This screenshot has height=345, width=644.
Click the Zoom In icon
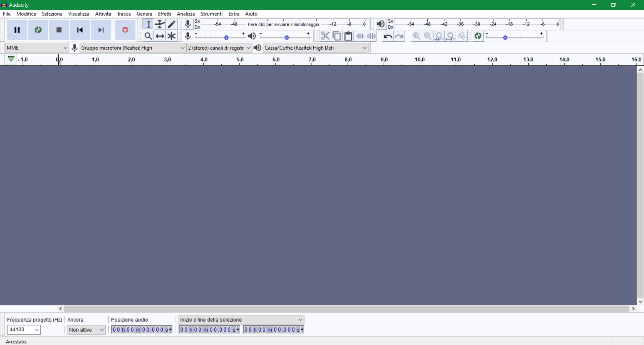pyautogui.click(x=416, y=36)
